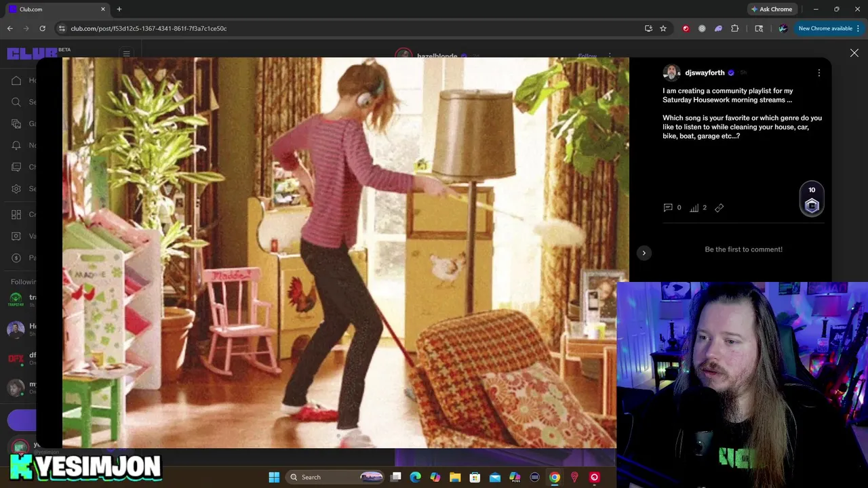The width and height of the screenshot is (868, 488).
Task: Switch to Chrome in the taskbar
Action: pos(555,477)
